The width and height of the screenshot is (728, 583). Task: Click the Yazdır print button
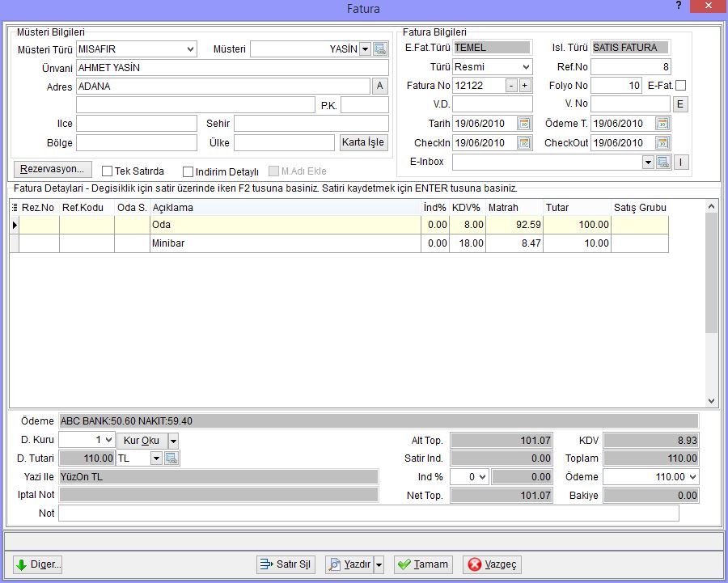click(x=349, y=564)
